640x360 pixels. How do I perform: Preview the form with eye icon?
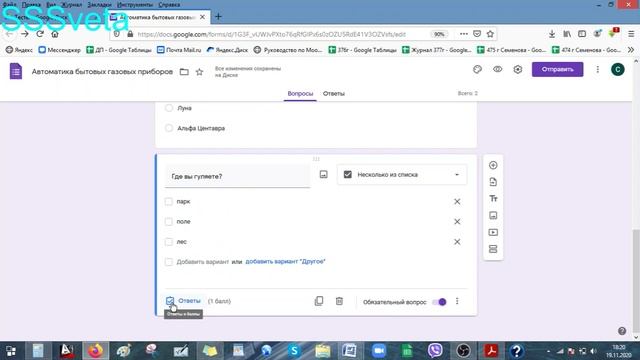(x=498, y=69)
